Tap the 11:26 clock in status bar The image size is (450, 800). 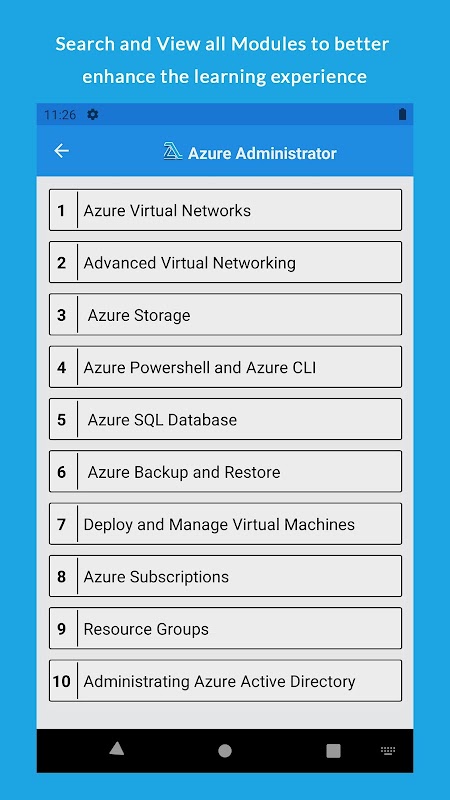click(60, 115)
